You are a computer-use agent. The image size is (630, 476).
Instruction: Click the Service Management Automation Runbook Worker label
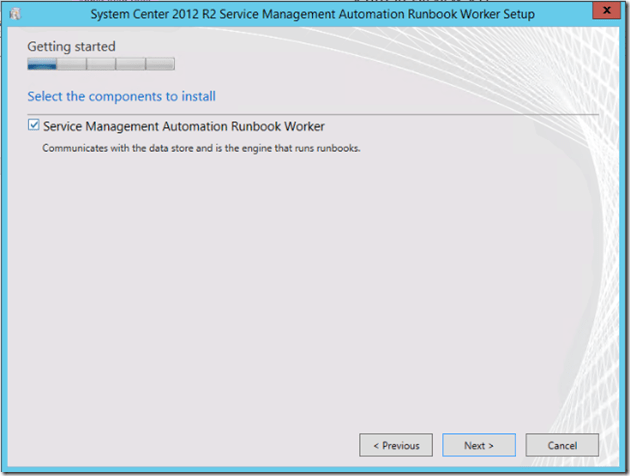click(x=184, y=127)
